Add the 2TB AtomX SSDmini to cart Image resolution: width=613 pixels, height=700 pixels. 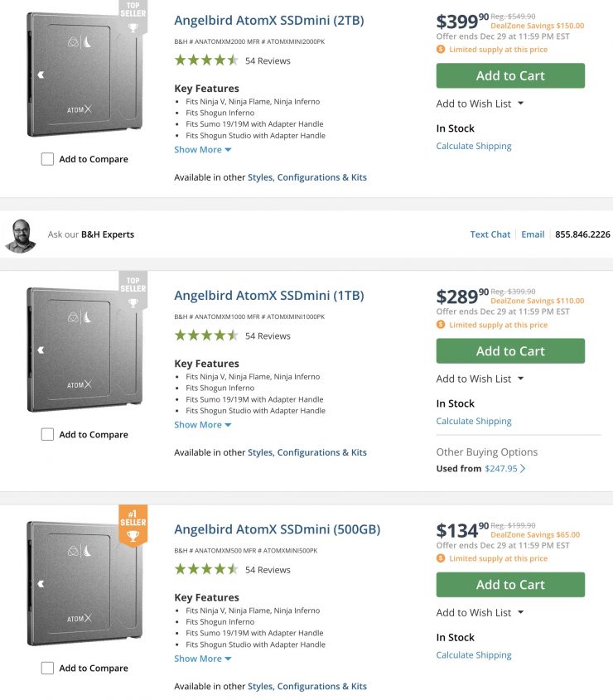[x=510, y=75]
